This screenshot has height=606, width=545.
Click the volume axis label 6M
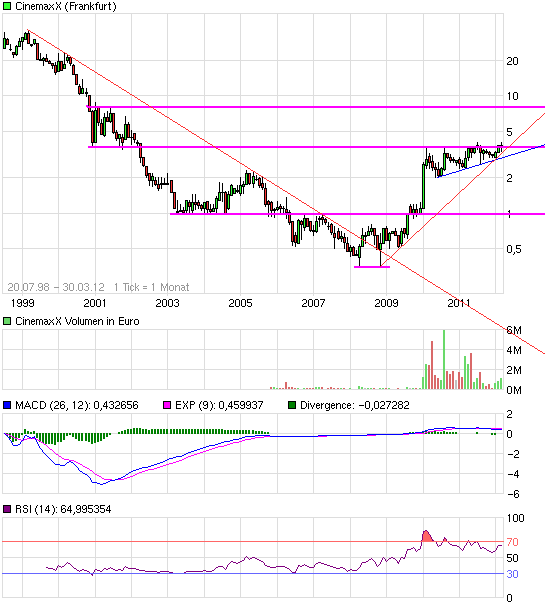[x=514, y=330]
